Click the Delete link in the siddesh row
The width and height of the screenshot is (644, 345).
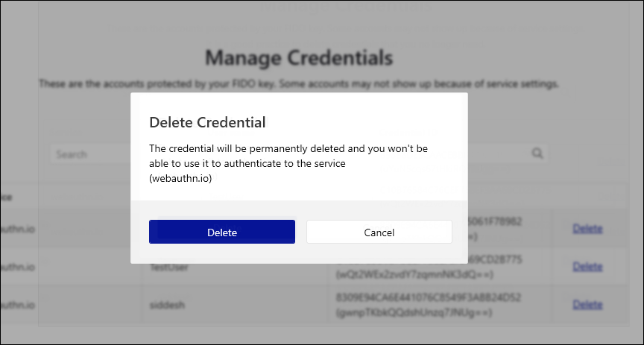[x=587, y=304]
